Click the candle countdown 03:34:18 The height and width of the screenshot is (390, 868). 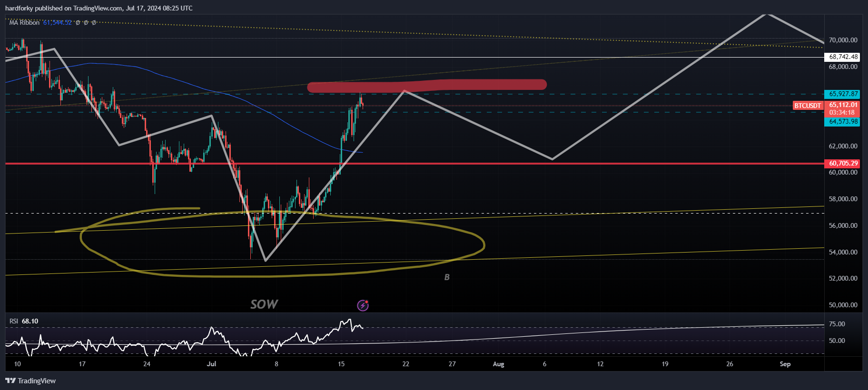pos(842,113)
